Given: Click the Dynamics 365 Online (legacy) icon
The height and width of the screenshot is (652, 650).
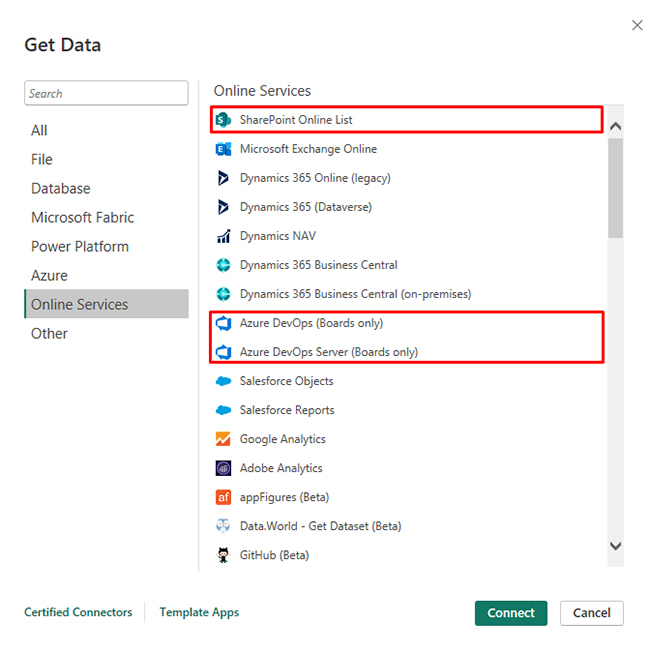Looking at the screenshot, I should pyautogui.click(x=223, y=178).
